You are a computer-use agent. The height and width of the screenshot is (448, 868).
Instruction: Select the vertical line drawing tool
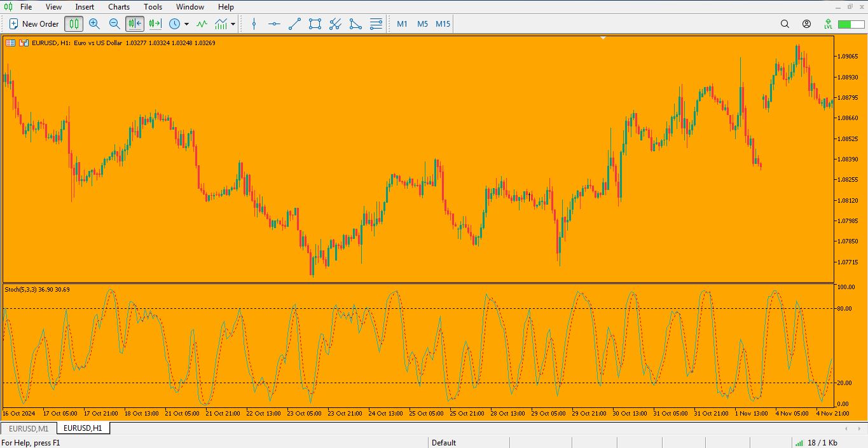[254, 24]
